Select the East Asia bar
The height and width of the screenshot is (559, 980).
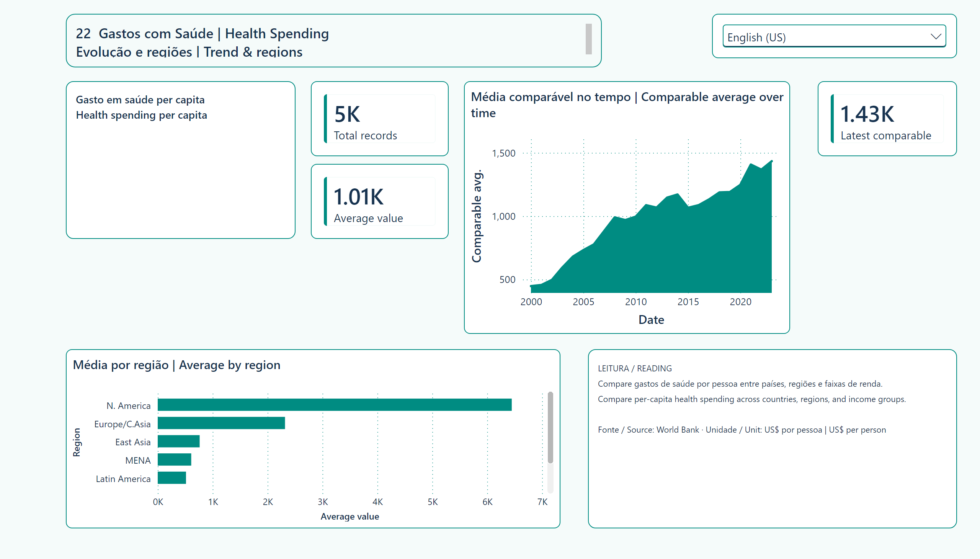178,441
